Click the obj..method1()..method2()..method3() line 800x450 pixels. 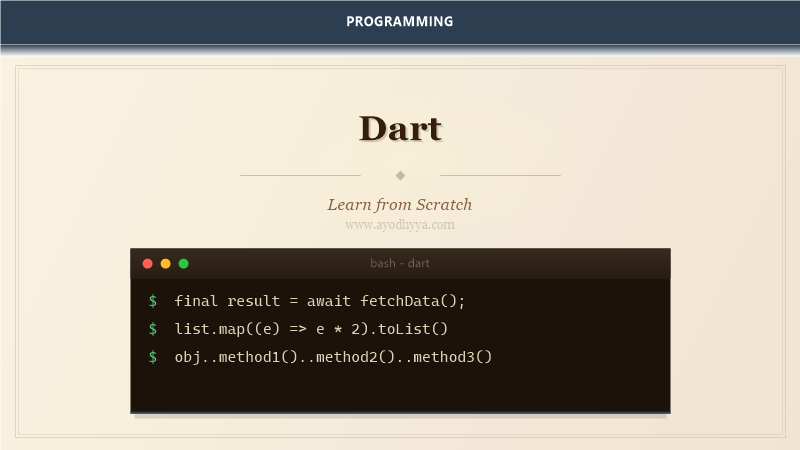[x=333, y=357]
